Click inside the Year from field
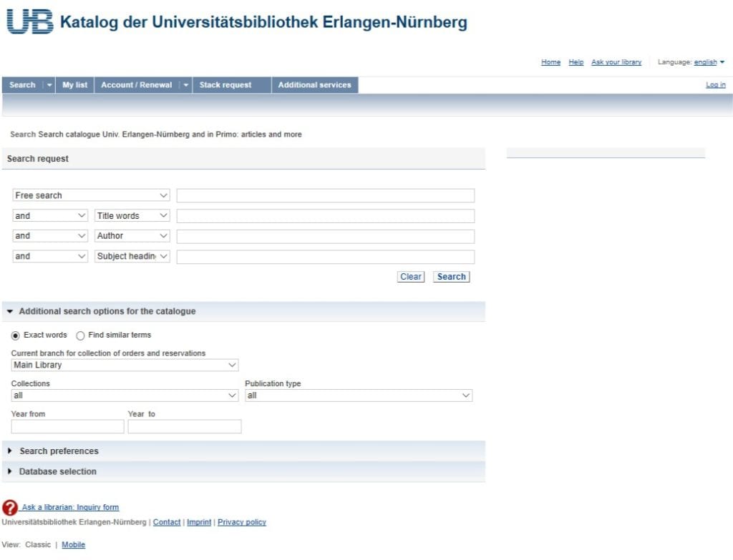 (x=67, y=426)
